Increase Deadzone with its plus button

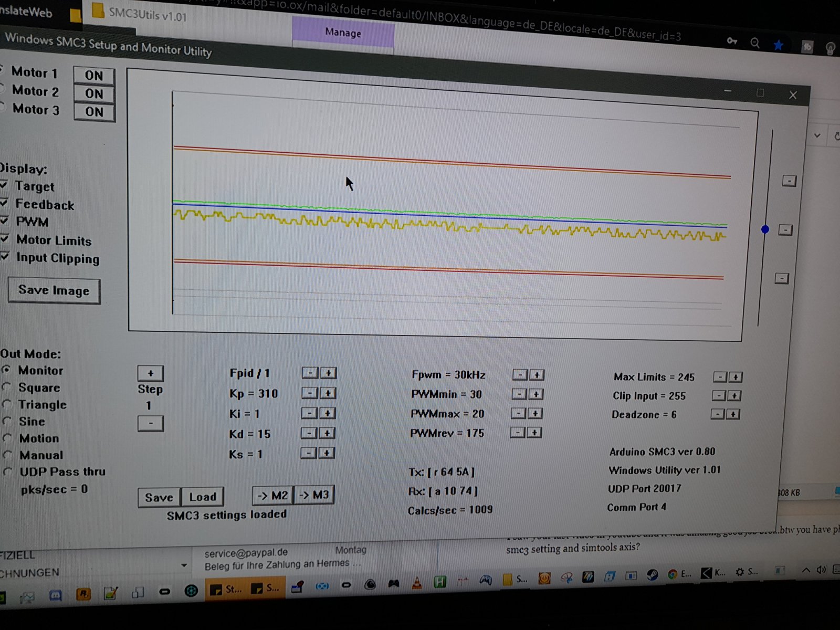pyautogui.click(x=733, y=414)
